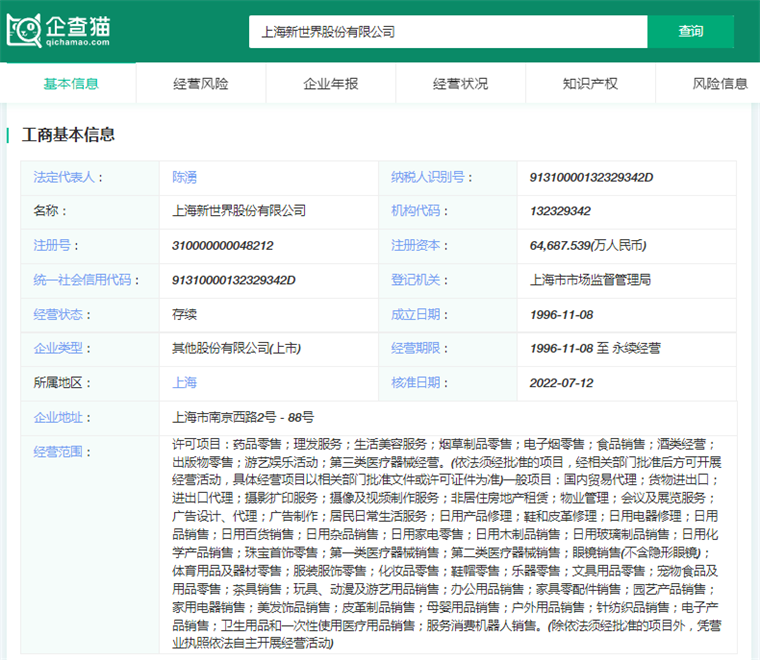Switch to the 基本信息 tab
This screenshot has height=660, width=760.
71,84
